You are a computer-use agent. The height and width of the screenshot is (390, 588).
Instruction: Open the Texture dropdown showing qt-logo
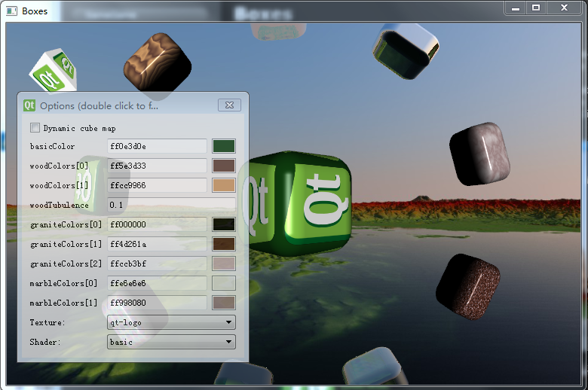click(x=171, y=322)
